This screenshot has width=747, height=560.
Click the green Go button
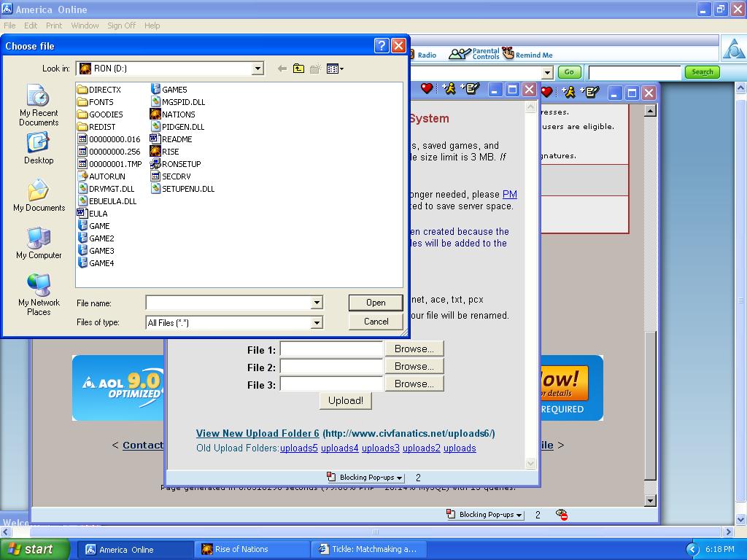569,72
